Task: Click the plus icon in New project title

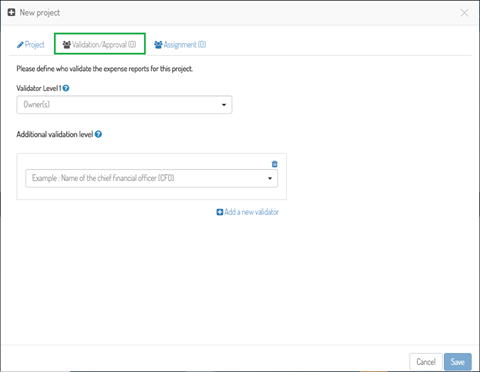Action: pos(11,13)
